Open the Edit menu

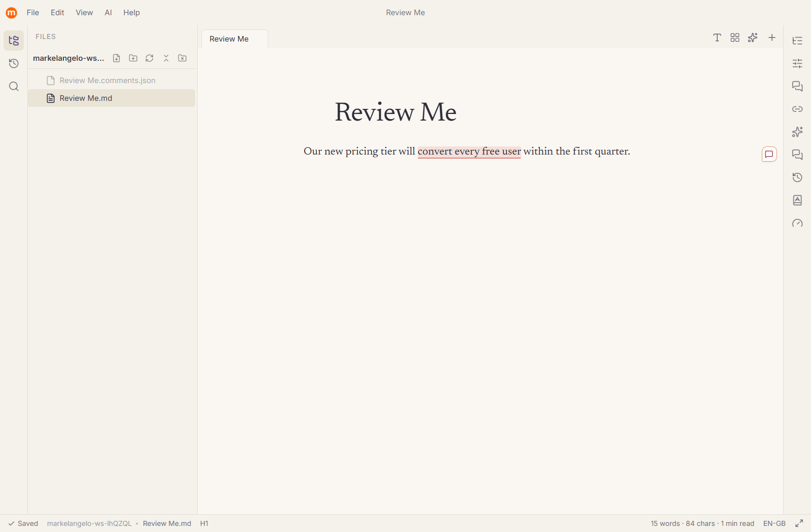pos(57,13)
